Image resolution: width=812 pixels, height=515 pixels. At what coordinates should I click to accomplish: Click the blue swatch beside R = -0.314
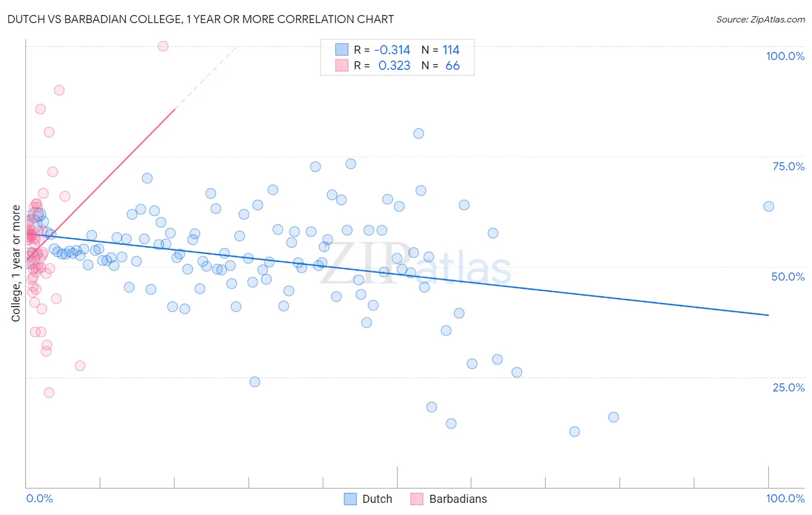coord(342,50)
